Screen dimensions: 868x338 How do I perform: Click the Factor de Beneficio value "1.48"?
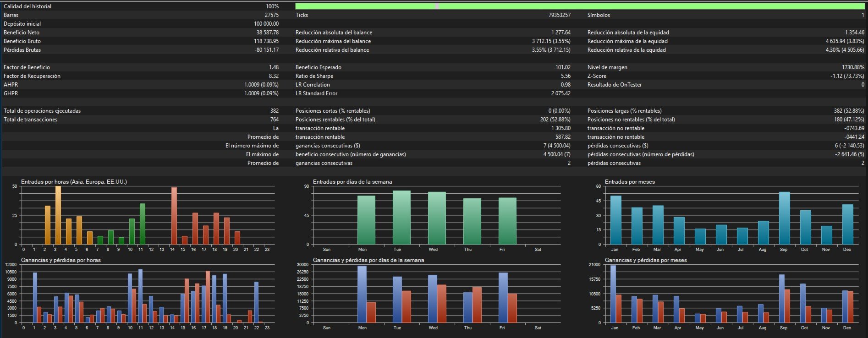click(274, 67)
